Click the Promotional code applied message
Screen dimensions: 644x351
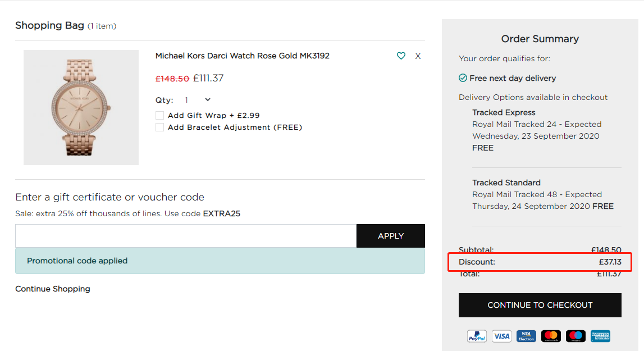coord(220,261)
